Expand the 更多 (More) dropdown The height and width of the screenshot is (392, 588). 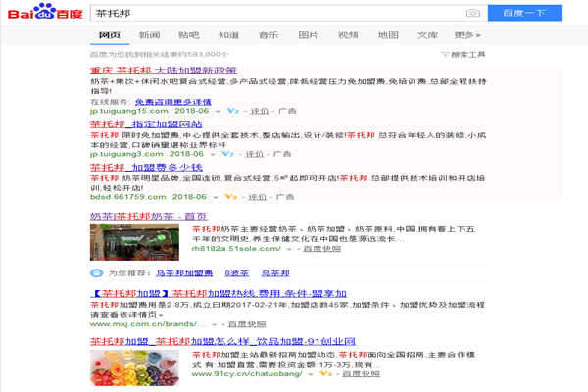(x=466, y=35)
